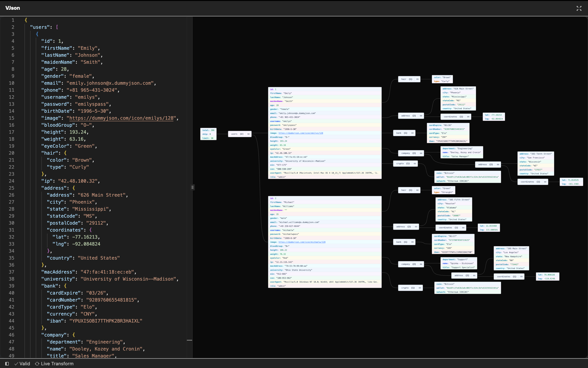This screenshot has width=588, height=368.
Task: Click "Sales Manager" value on line 49
Action: coord(93,356)
